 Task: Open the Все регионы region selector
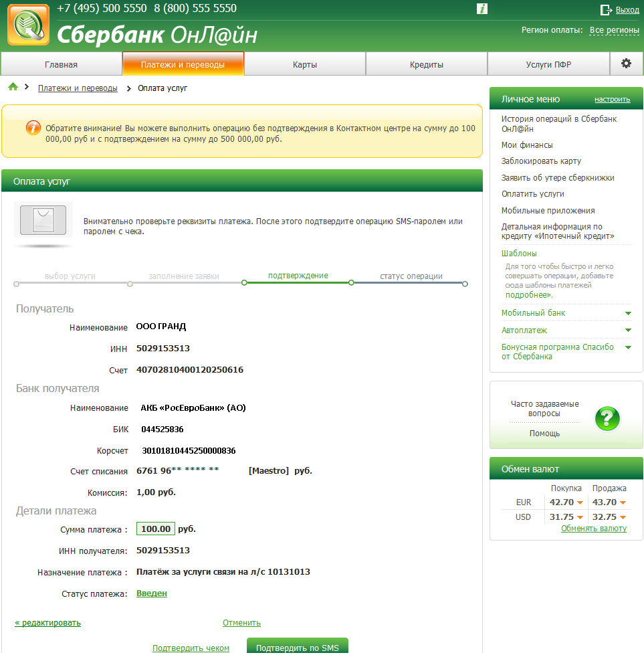click(x=615, y=30)
